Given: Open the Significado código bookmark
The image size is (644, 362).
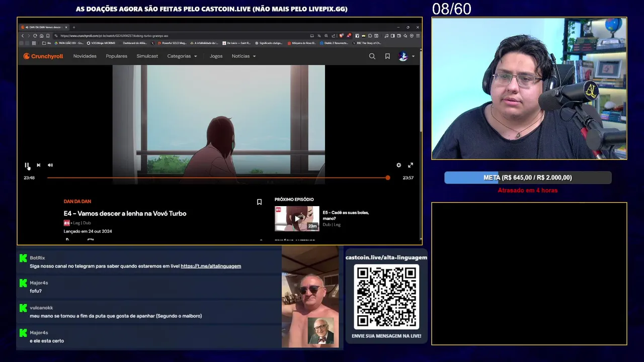Looking at the screenshot, I should [x=269, y=43].
